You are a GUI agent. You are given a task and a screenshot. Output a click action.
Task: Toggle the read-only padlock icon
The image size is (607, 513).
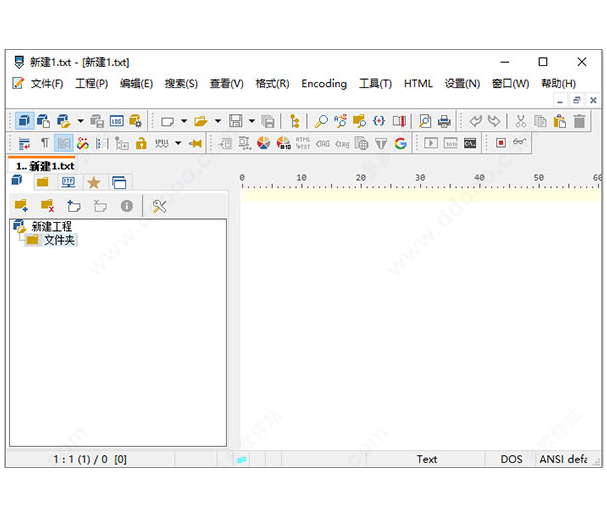pos(141,144)
